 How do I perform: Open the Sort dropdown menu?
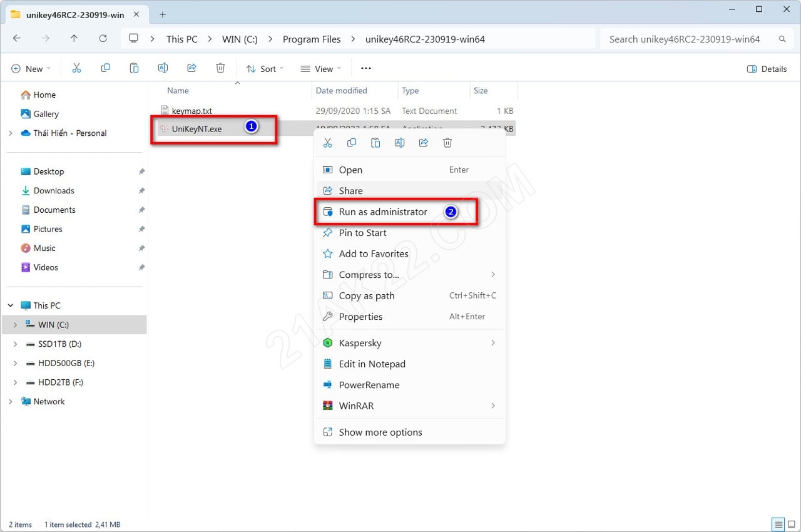point(265,69)
